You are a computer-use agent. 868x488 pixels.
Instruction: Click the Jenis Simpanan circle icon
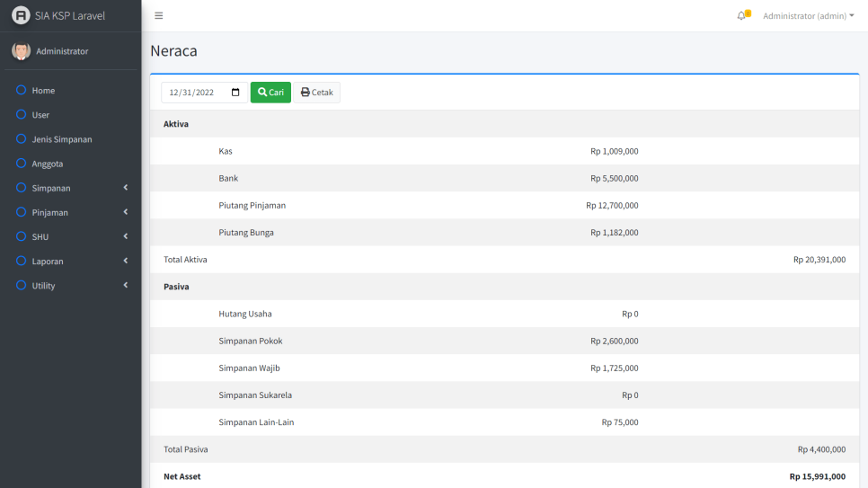21,138
